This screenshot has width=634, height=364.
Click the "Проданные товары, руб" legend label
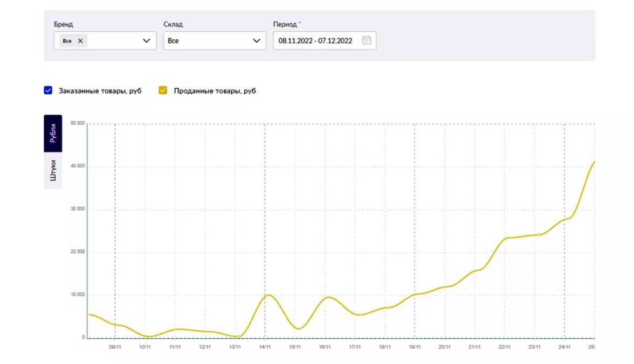coord(215,91)
